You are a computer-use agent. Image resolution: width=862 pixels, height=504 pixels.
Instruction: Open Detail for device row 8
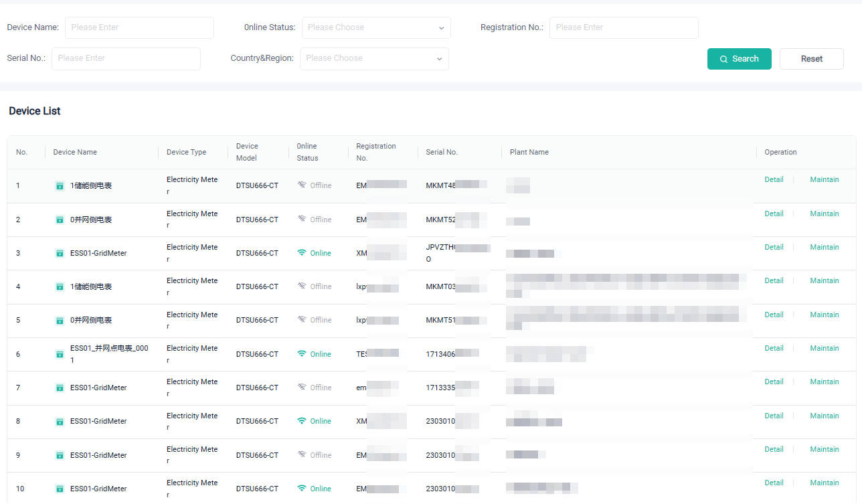click(774, 416)
